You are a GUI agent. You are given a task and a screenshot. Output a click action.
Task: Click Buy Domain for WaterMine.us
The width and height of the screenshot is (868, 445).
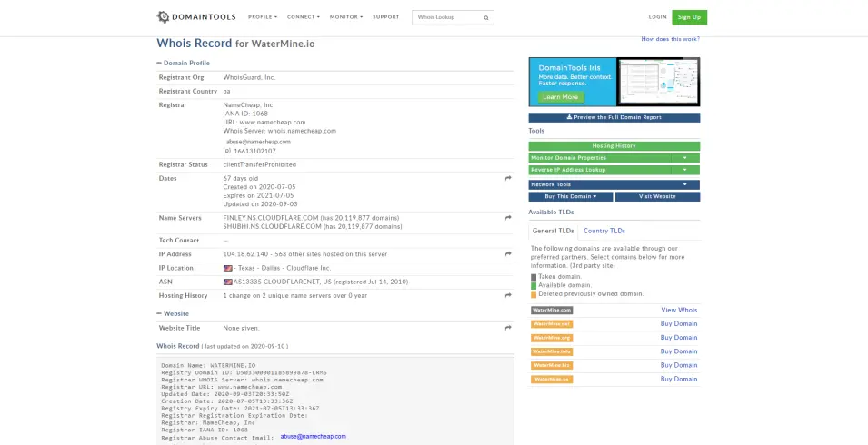679,380
